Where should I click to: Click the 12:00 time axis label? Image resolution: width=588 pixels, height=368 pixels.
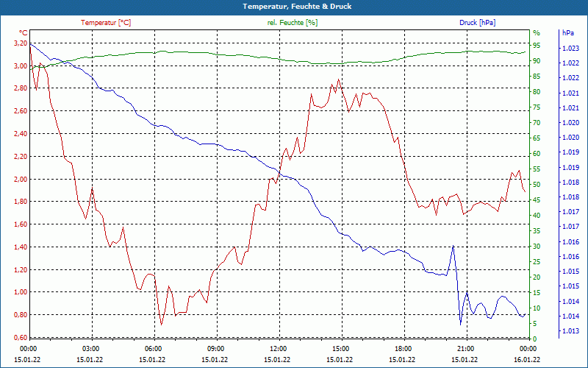[x=278, y=348]
